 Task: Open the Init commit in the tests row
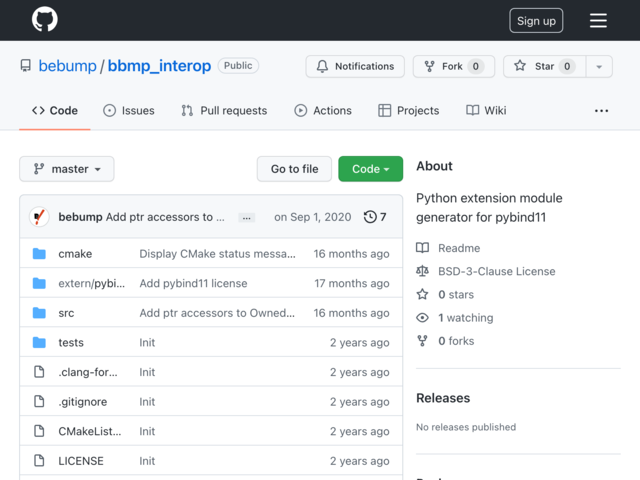[147, 342]
